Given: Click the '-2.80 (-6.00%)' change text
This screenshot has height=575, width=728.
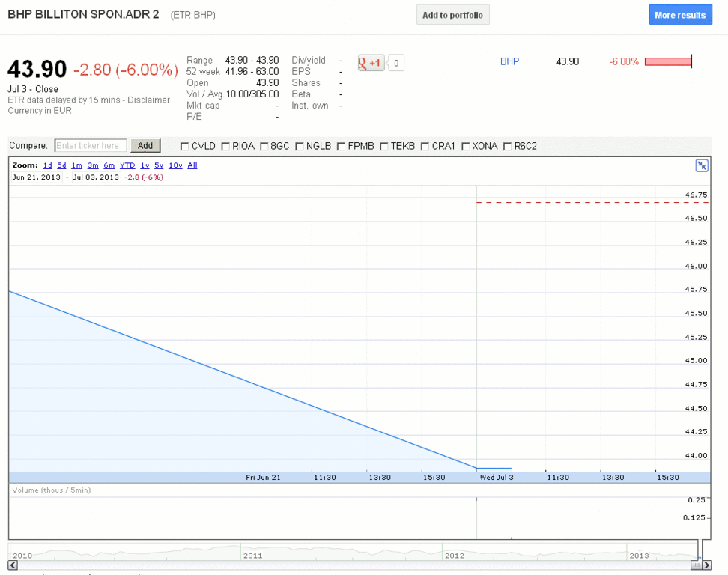Looking at the screenshot, I should tap(126, 70).
